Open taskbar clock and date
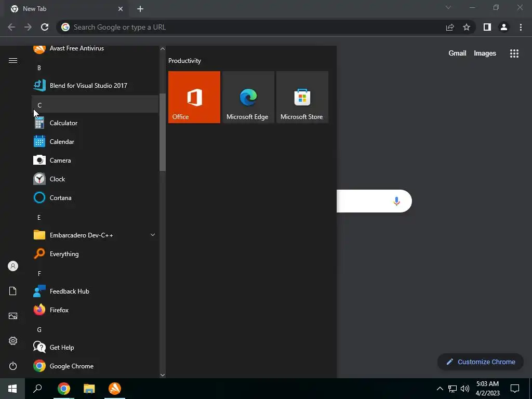 point(487,389)
